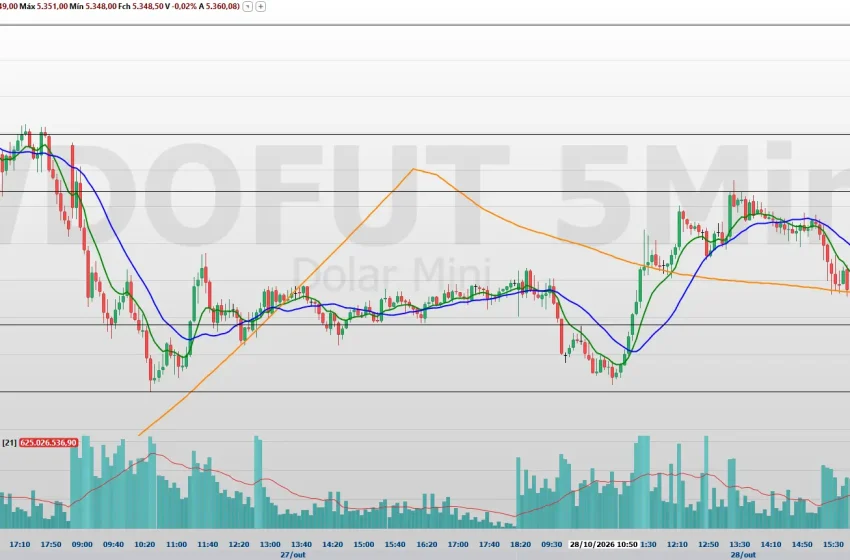The image size is (850, 560).
Task: Click the Fch 5.348,50 closing value in the header
Action: (140, 7)
